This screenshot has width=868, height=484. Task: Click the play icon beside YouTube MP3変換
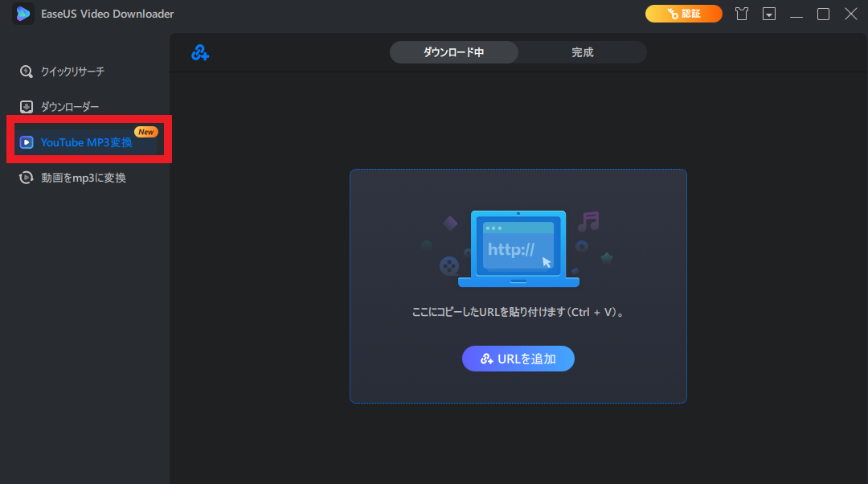pyautogui.click(x=26, y=142)
